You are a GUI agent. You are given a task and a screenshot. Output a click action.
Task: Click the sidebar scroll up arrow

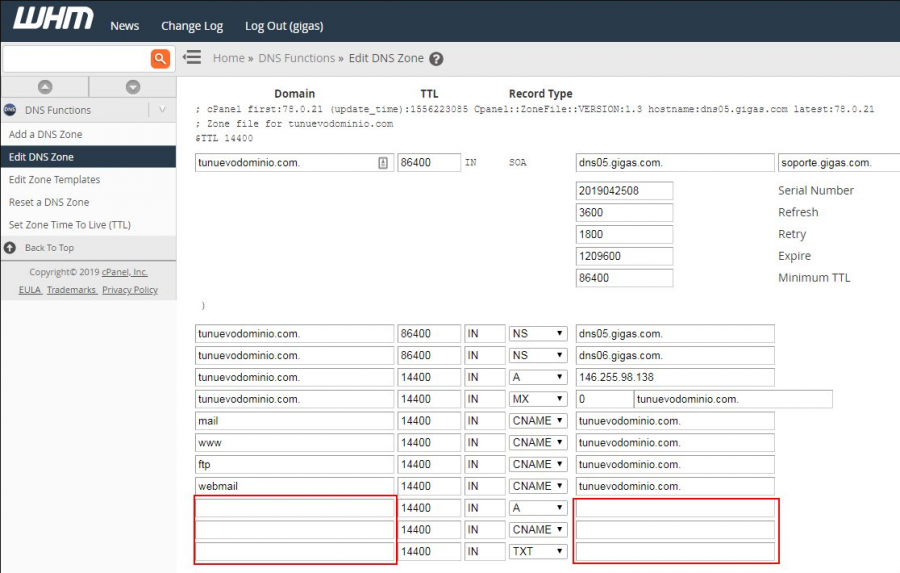pos(45,87)
